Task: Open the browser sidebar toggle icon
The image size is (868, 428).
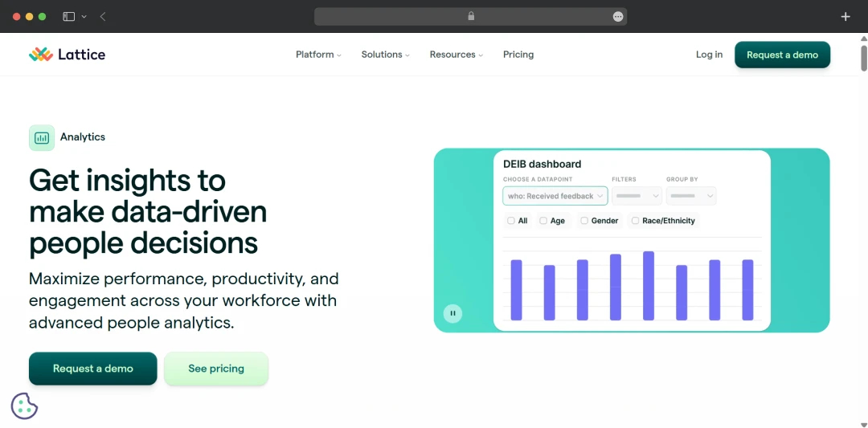Action: [68, 17]
